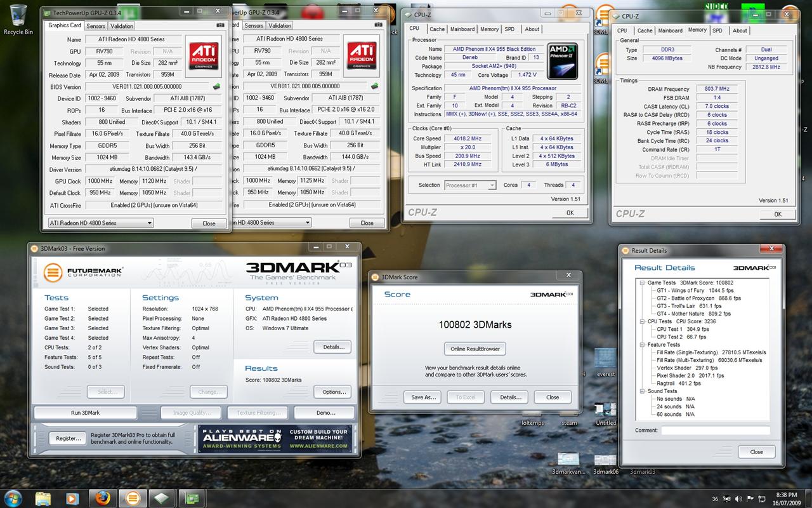Click OK in CPU-Z memory window
This screenshot has height=508, width=812.
pos(778,214)
